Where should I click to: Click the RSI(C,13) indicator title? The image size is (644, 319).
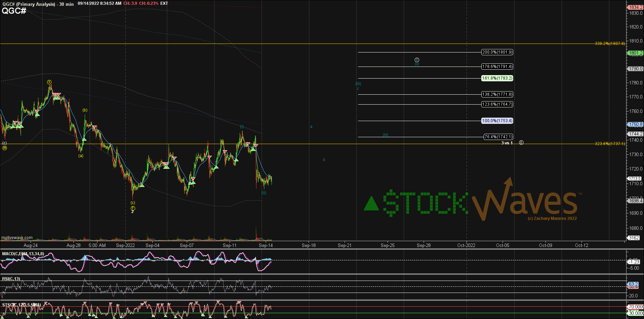point(11,279)
